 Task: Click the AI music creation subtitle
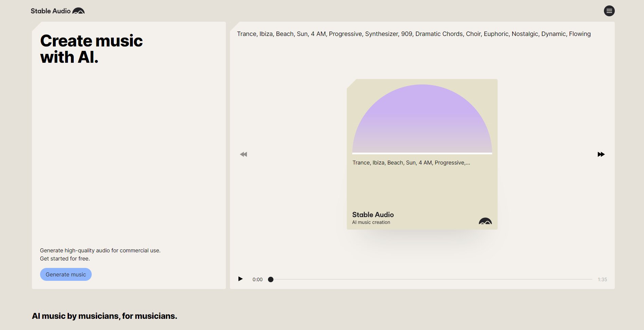point(371,222)
